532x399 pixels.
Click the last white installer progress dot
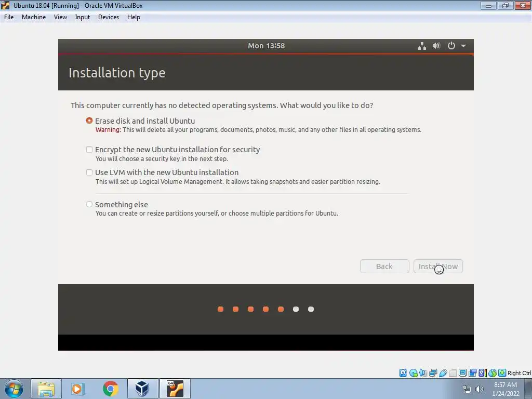click(x=311, y=309)
